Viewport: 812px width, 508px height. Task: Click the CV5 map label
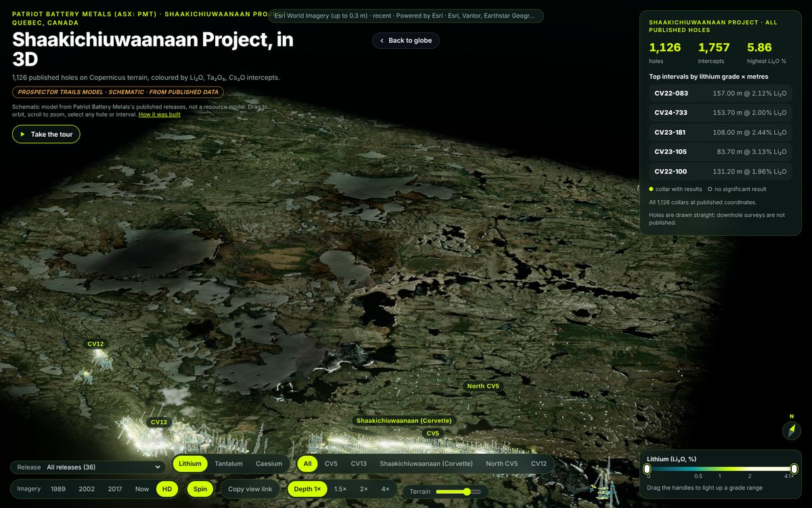(x=432, y=433)
